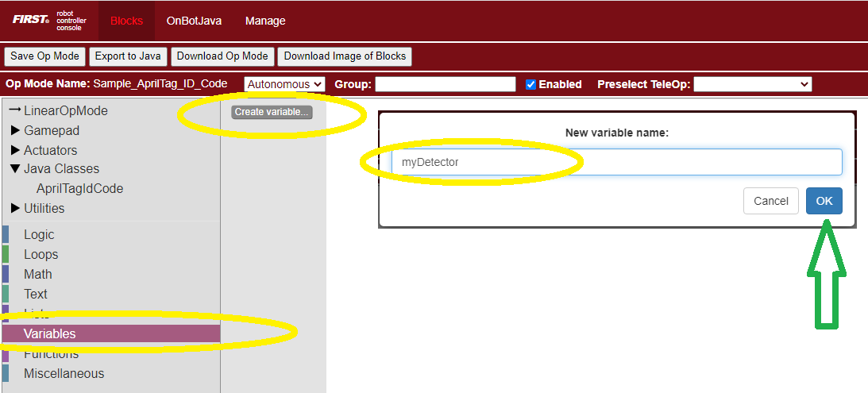Image resolution: width=868 pixels, height=393 pixels.
Task: Click the Create variable... button
Action: pyautogui.click(x=272, y=112)
